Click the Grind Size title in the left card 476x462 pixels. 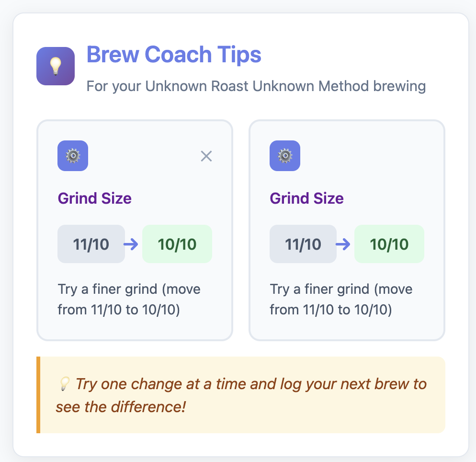pos(95,198)
